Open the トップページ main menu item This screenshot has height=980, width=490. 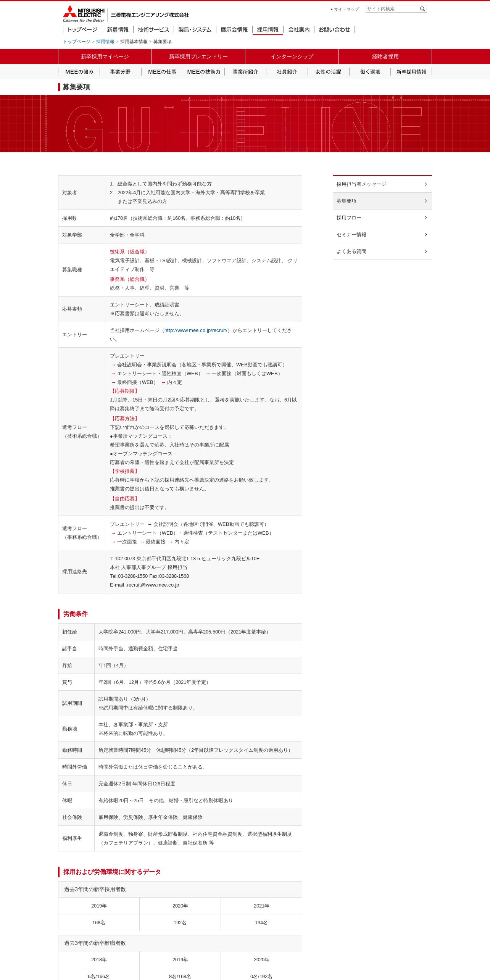click(82, 29)
